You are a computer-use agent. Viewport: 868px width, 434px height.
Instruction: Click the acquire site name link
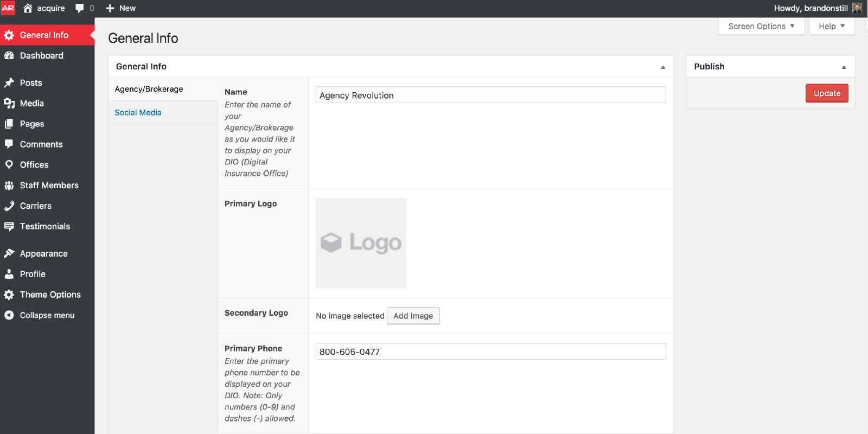coord(51,8)
